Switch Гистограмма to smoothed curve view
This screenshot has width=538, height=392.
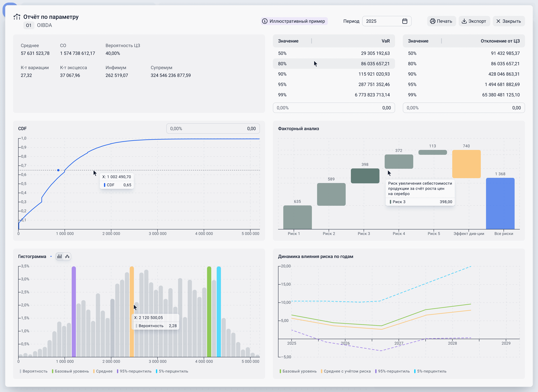[67, 256]
